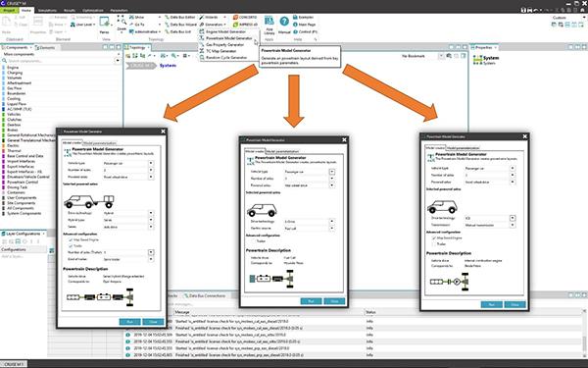Toggle Trailer checkbox in middle dialog
The height and width of the screenshot is (368, 588).
(x=253, y=241)
